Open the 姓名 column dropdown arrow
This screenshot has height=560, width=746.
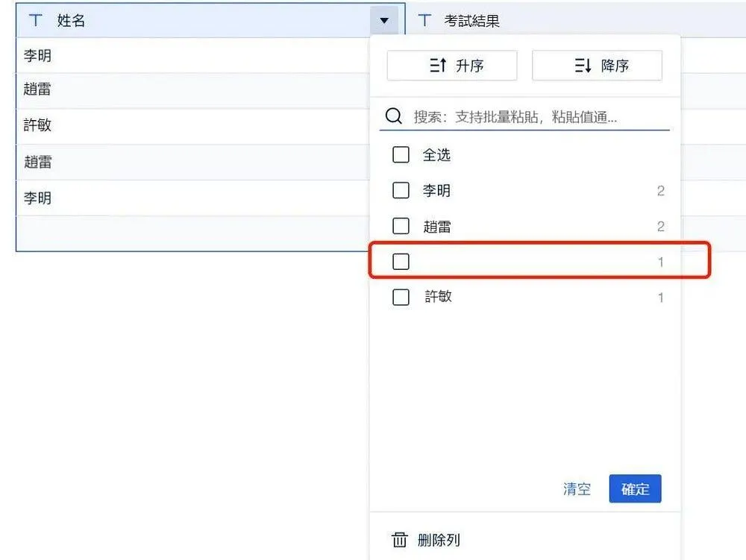point(384,20)
